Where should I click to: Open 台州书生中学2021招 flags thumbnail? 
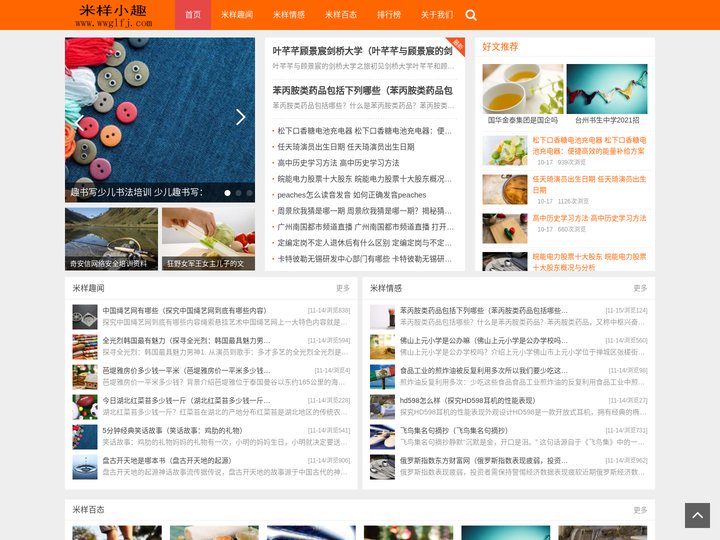click(607, 94)
